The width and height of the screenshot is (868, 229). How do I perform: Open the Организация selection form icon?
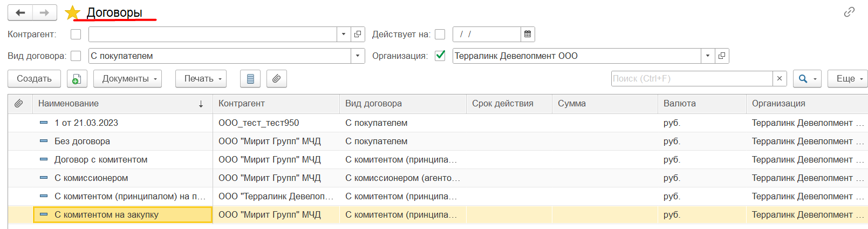point(722,56)
